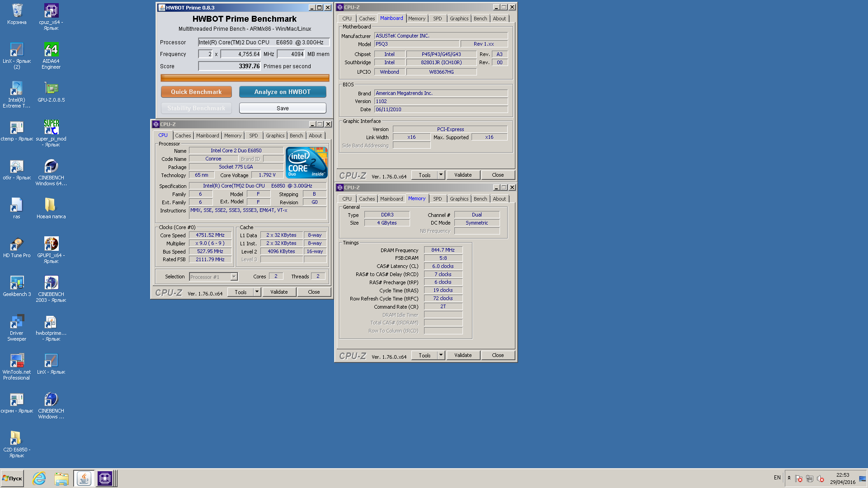
Task: Click the HWBOT Prime orange progress bar
Action: click(x=245, y=78)
